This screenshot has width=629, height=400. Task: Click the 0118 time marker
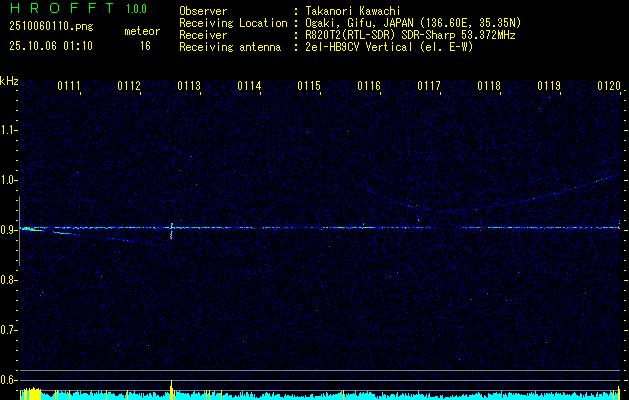pyautogui.click(x=489, y=85)
